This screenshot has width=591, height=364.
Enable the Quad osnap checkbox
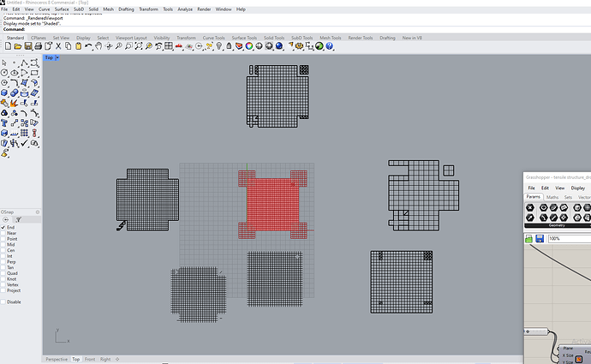(x=3, y=273)
